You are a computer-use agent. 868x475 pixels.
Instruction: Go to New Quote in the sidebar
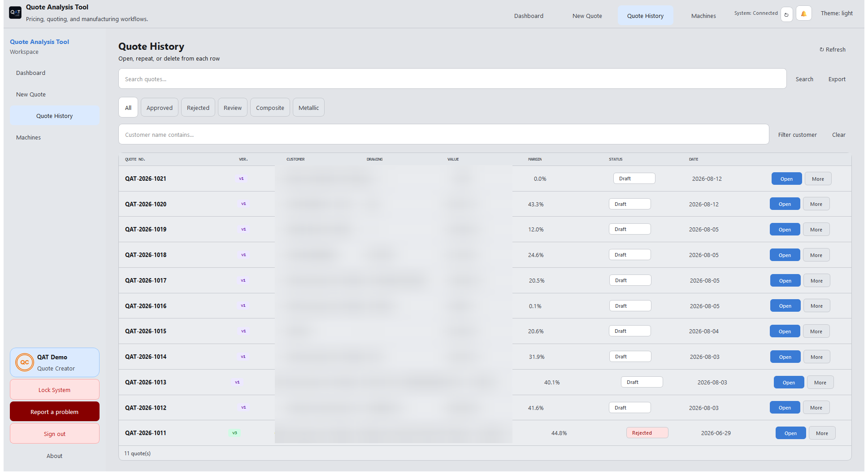coord(31,95)
